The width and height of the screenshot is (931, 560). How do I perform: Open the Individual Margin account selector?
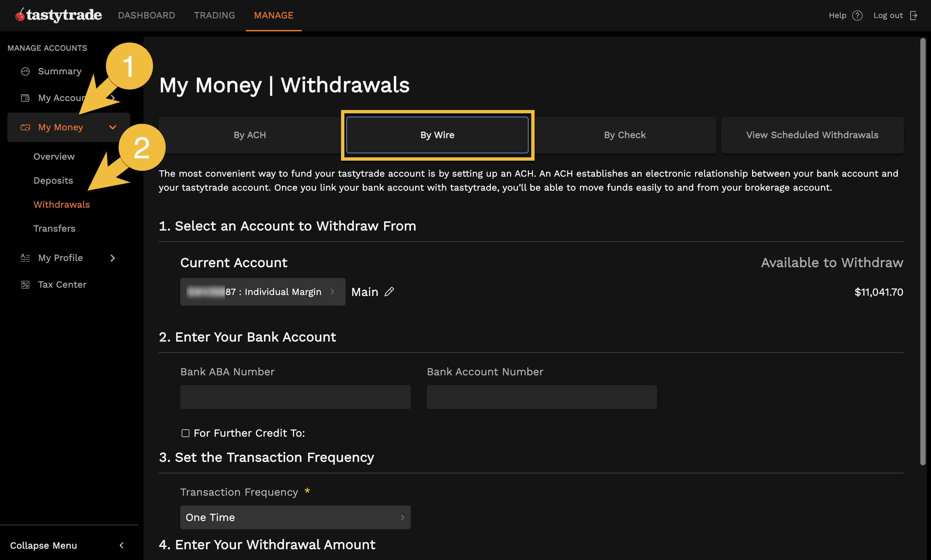(x=263, y=291)
